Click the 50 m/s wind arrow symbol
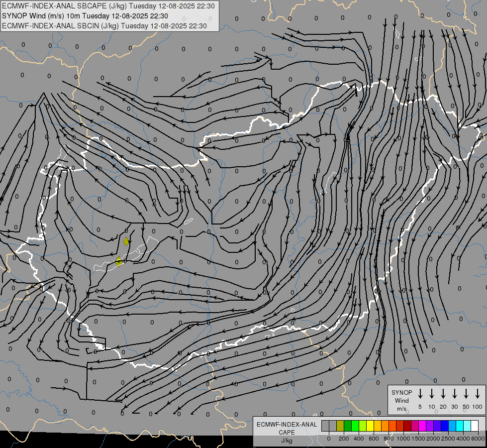Viewport: 487px width, 448px height. pos(466,394)
